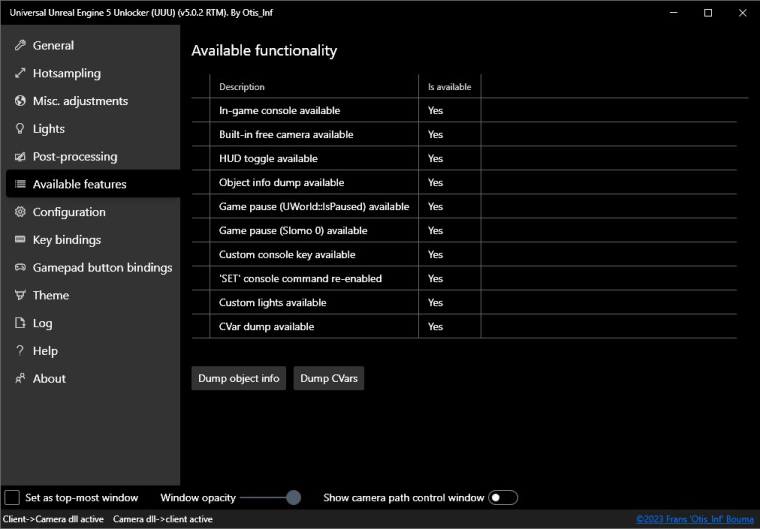The height and width of the screenshot is (529, 760).
Task: Select Custom console key available row
Action: 464,255
